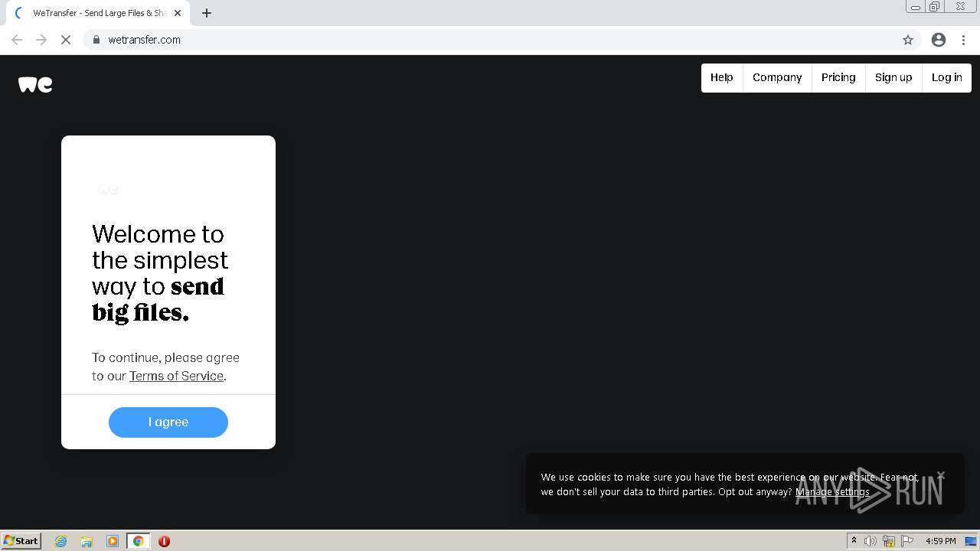Open the Company menu item
Image resolution: width=980 pixels, height=551 pixels.
pyautogui.click(x=777, y=77)
